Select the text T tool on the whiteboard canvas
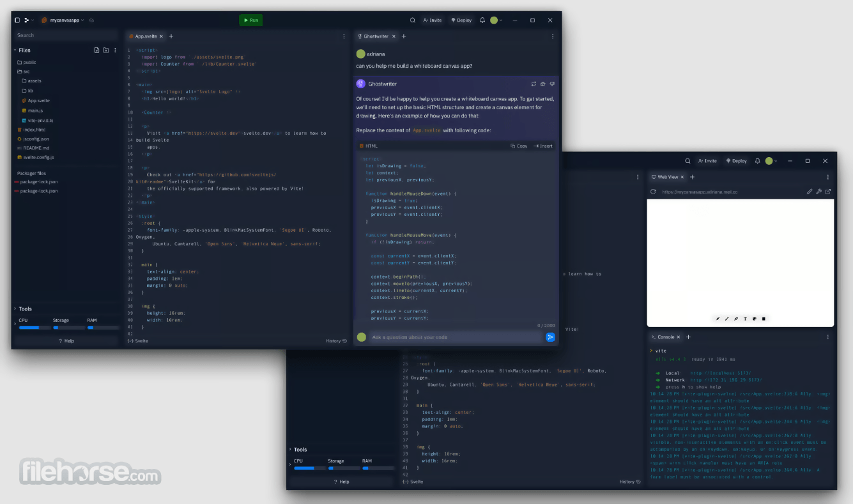853x504 pixels. [x=745, y=318]
